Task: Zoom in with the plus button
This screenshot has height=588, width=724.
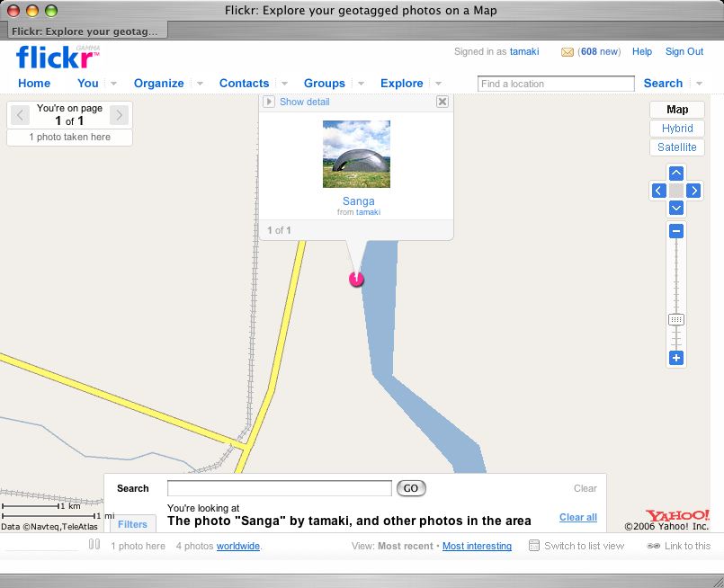Action: [x=676, y=358]
